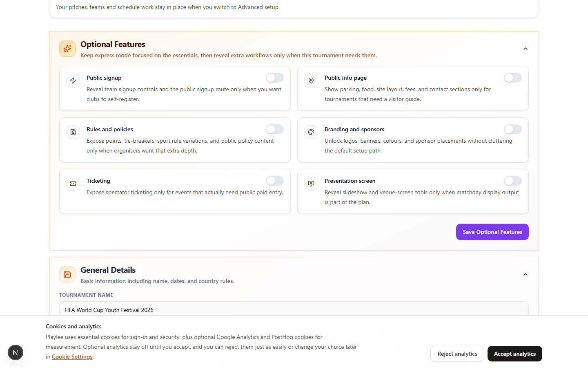The height and width of the screenshot is (368, 588).
Task: Switch on the Ticketing feature
Action: click(x=274, y=181)
